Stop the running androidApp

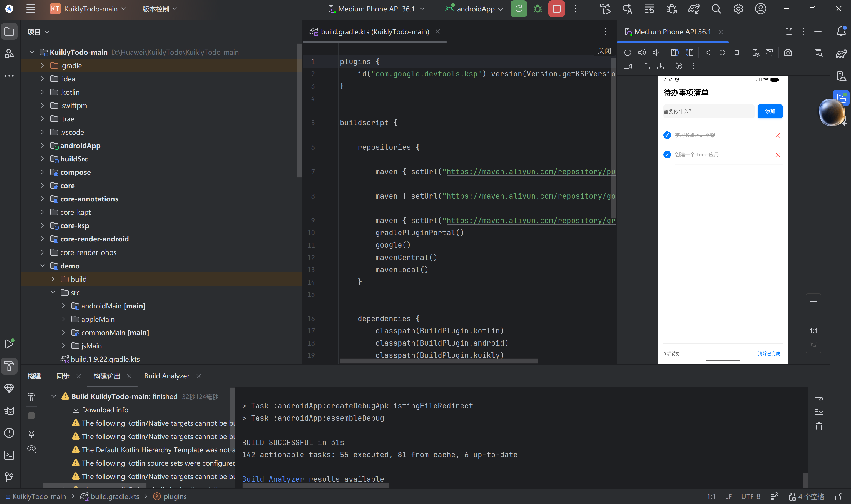pos(556,9)
